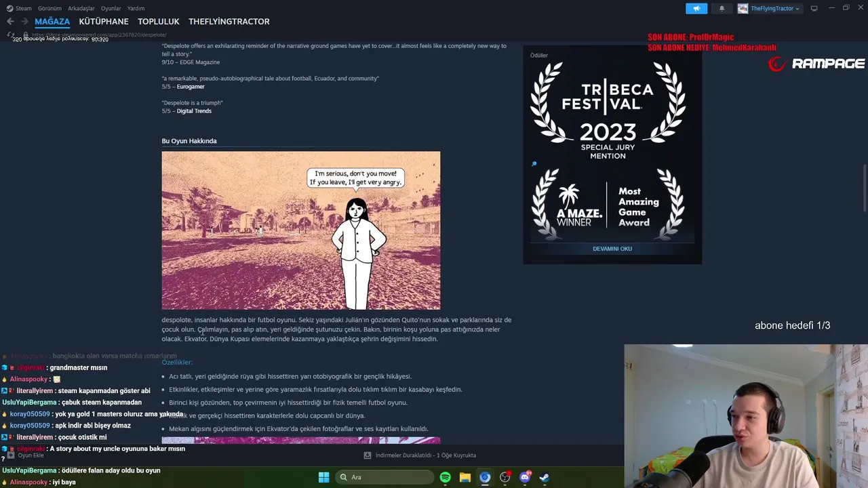Open the Eurogamer review link
This screenshot has height=488, width=868.
tap(191, 87)
